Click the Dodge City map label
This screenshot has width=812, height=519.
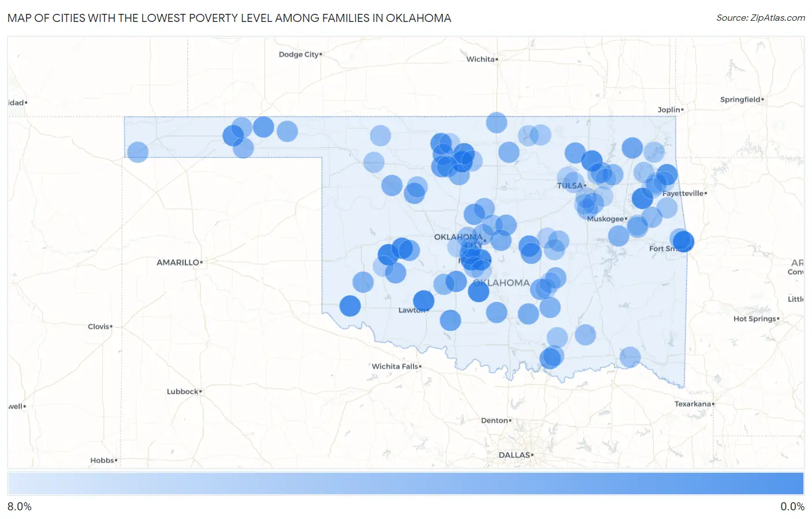point(299,54)
